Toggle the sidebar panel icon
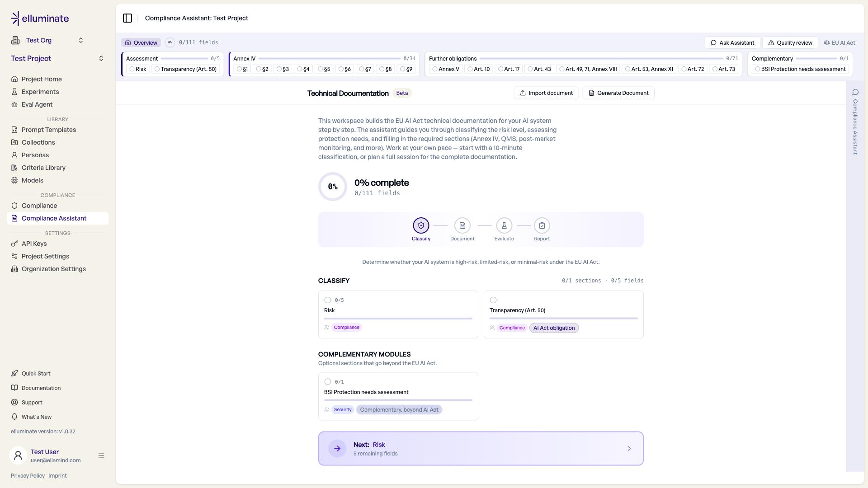Screen dimensions: 868x488 pos(127,18)
